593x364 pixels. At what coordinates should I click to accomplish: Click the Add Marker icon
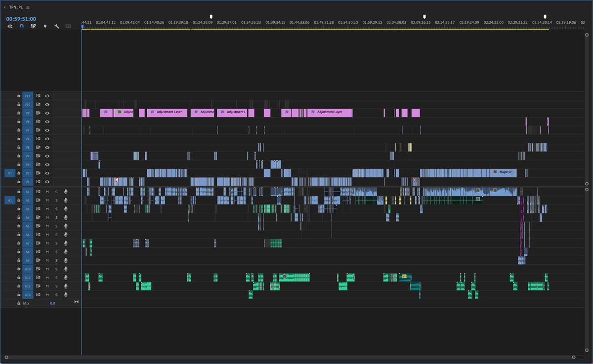[x=45, y=26]
